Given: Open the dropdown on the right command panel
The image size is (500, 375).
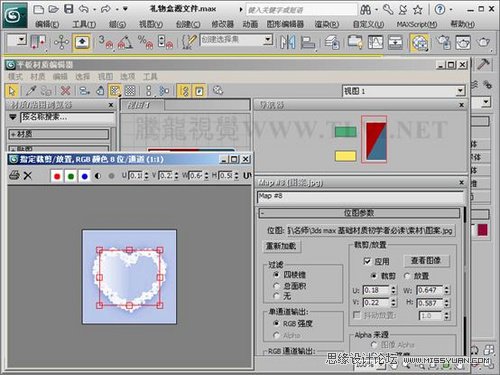Looking at the screenshot, I should pyautogui.click(x=486, y=102).
